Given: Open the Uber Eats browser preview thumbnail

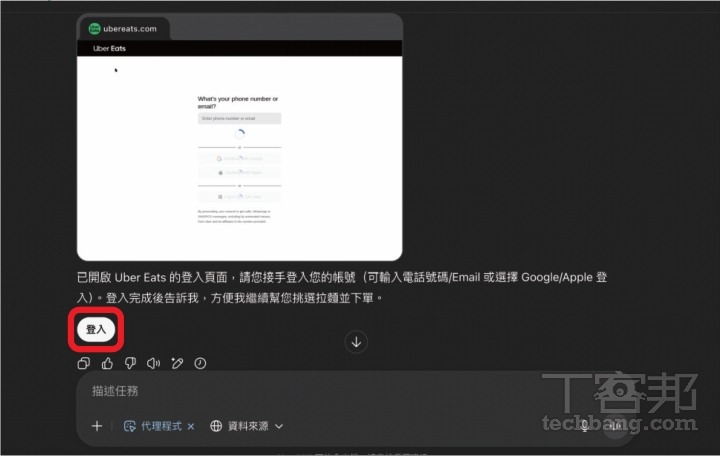Looking at the screenshot, I should pos(240,137).
